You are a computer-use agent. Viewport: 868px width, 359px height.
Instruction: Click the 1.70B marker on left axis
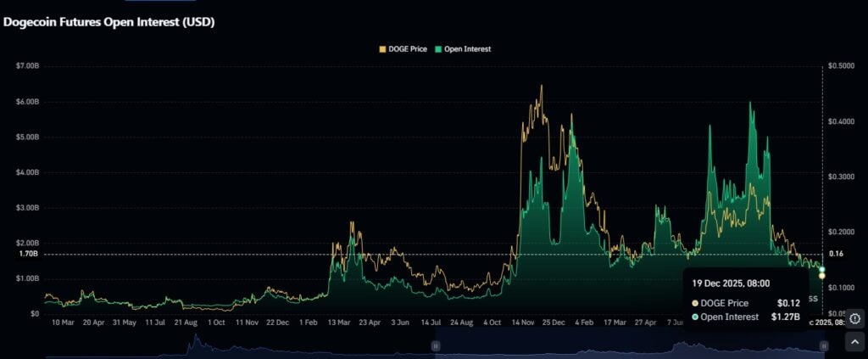coord(27,254)
